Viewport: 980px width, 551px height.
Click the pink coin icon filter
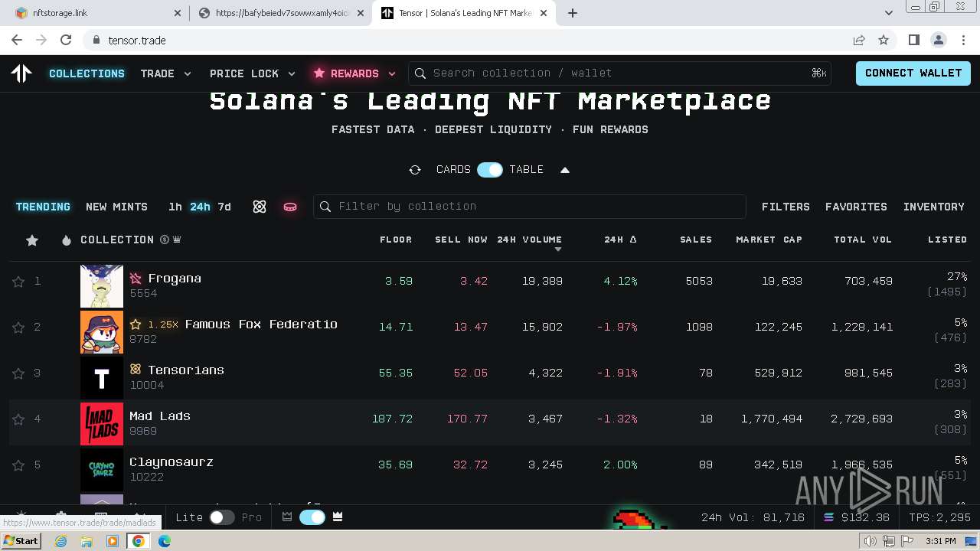290,207
